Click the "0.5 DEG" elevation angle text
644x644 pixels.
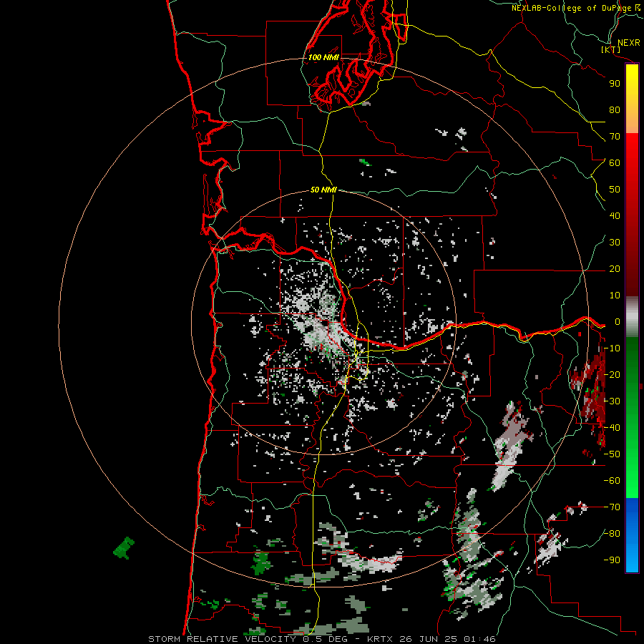(326, 639)
